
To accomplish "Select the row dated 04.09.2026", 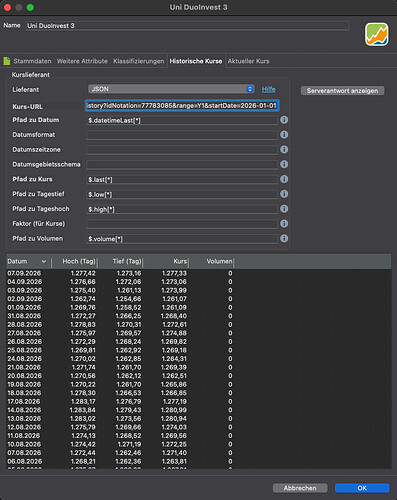I will point(199,282).
